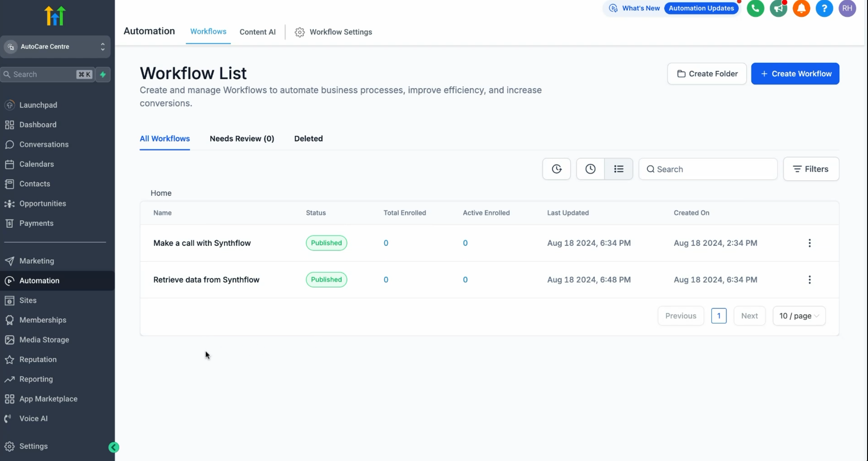Click the Create Folder button
Image resolution: width=868 pixels, height=461 pixels.
(706, 73)
